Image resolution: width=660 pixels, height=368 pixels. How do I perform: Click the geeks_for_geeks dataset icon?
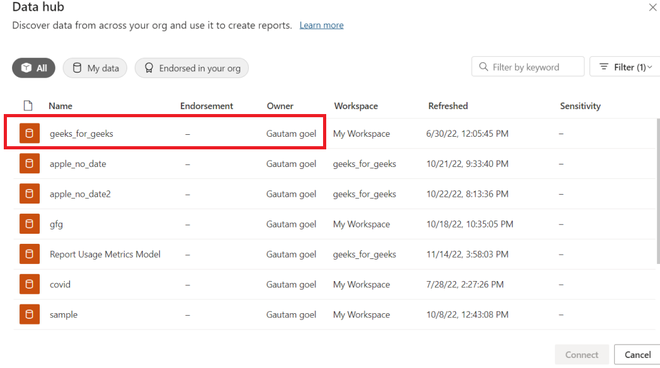click(29, 133)
